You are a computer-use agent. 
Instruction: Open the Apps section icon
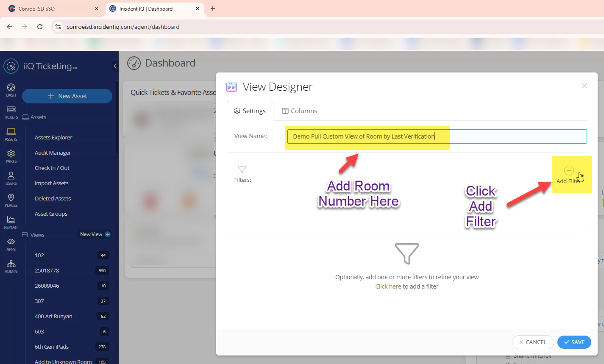(x=11, y=242)
